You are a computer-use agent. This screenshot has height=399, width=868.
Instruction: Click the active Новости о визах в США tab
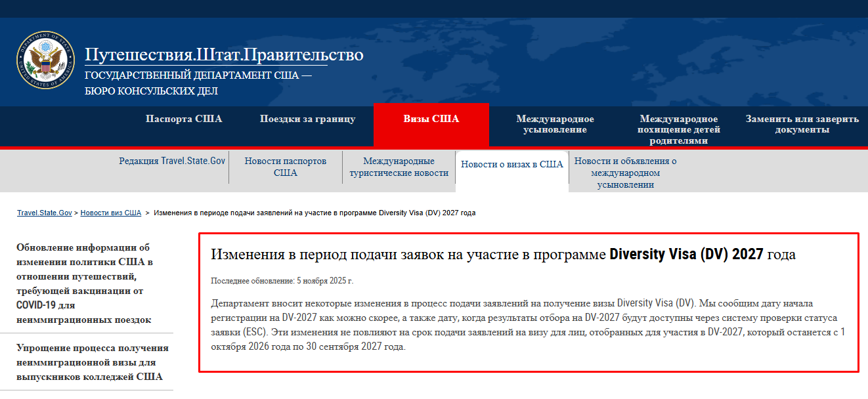coord(511,165)
